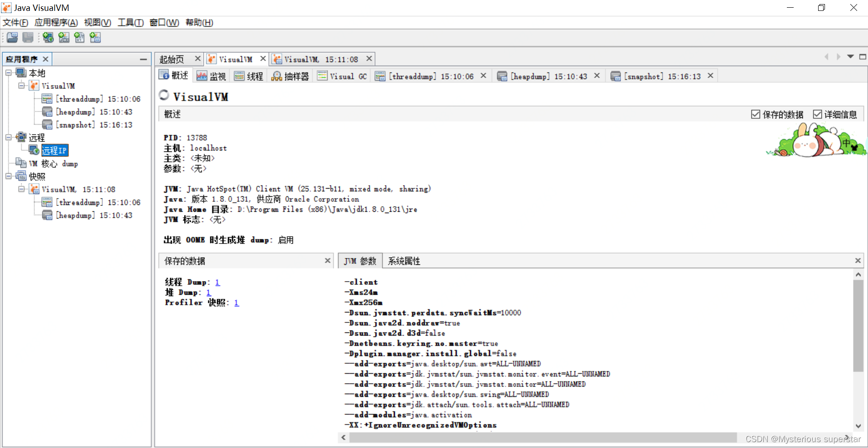Close the [heapdump] 15:10:43 subtab
The width and height of the screenshot is (868, 448).
597,75
